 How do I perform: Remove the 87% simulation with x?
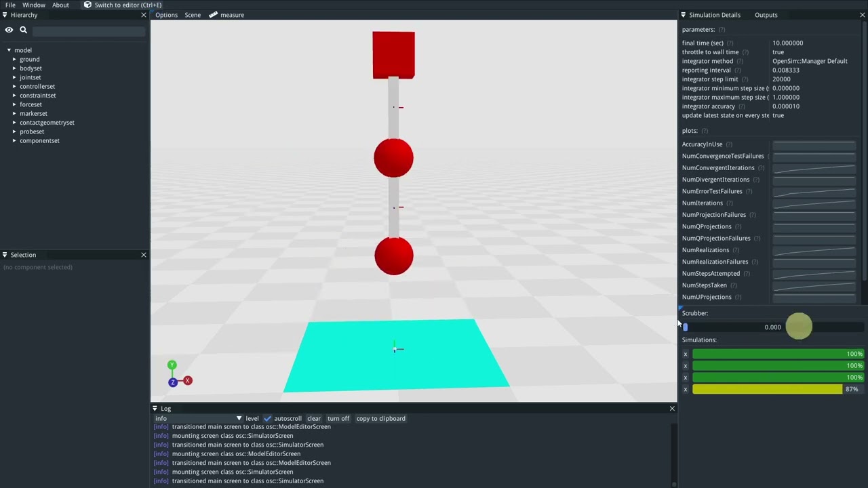point(685,390)
